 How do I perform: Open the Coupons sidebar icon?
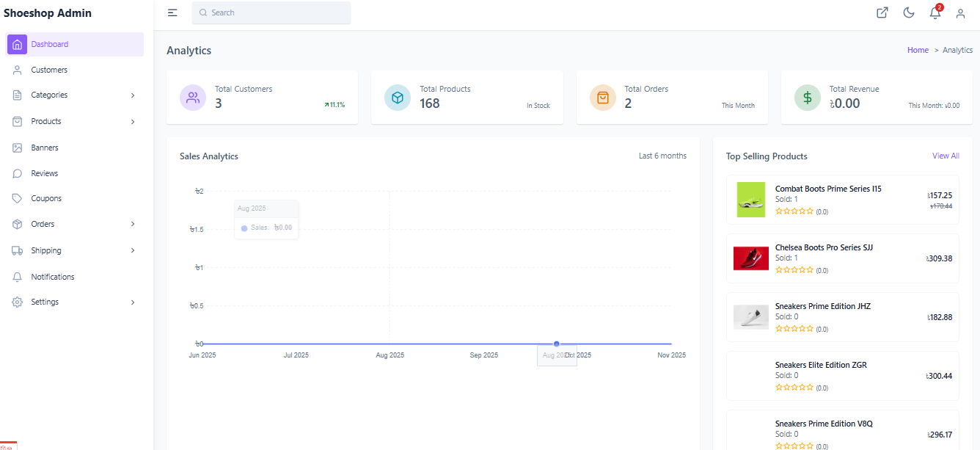(x=17, y=198)
